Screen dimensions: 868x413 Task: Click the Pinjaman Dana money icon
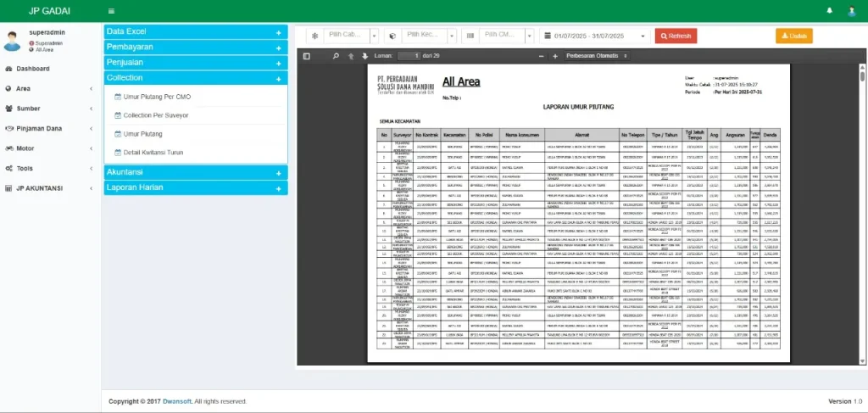click(x=8, y=128)
